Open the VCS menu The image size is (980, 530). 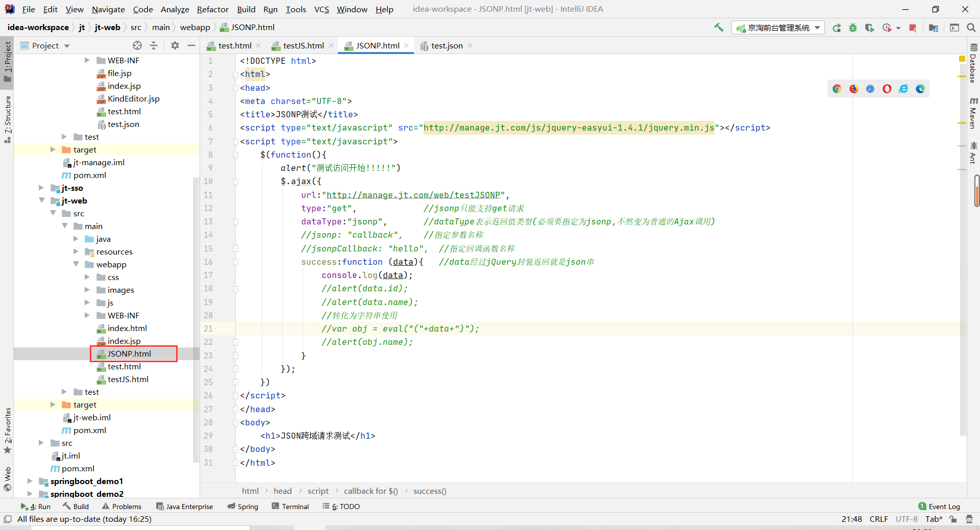pos(322,9)
